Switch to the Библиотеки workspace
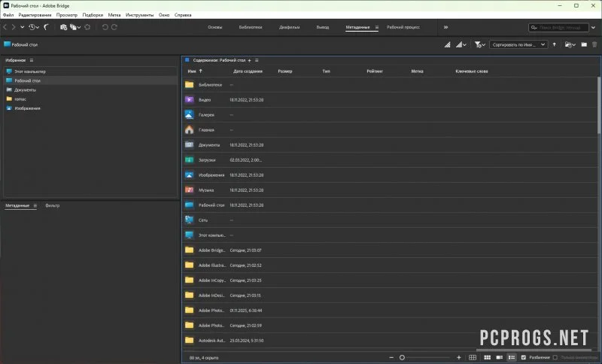 251,27
